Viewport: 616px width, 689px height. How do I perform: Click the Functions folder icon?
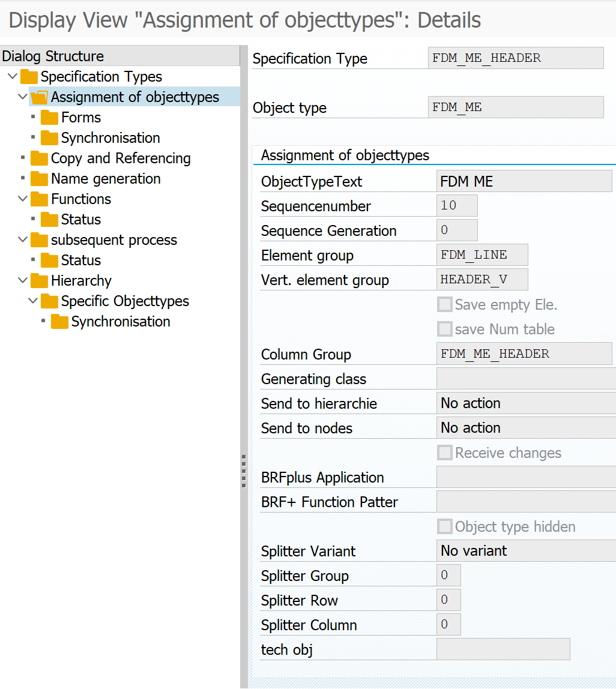click(x=39, y=199)
